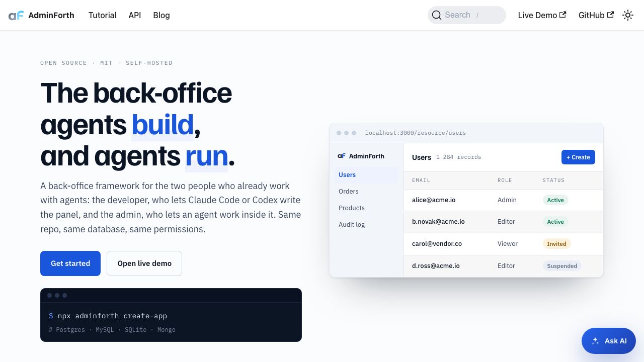Open the Tutorial nav item

click(102, 15)
